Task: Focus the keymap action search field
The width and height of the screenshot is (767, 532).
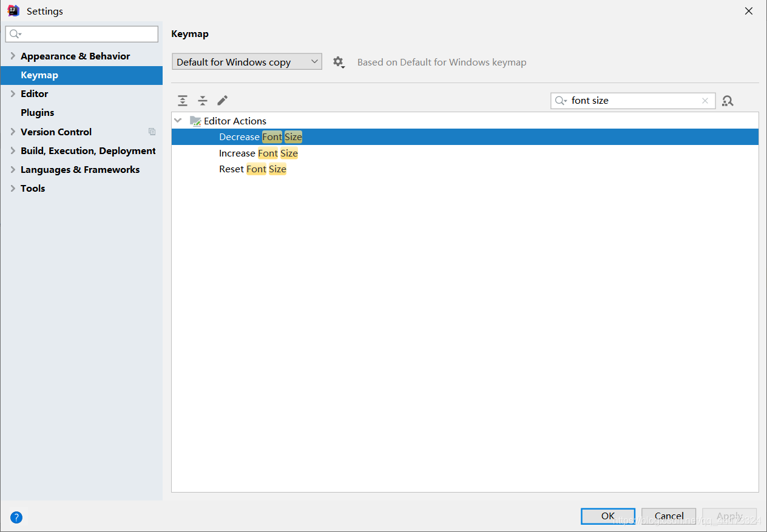Action: pos(633,101)
